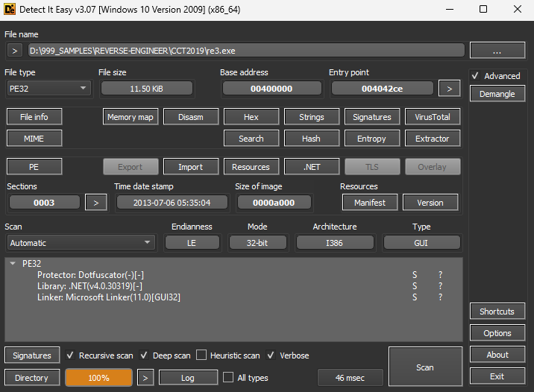Click the arrow button left of file path
534x392 pixels.
click(x=14, y=51)
